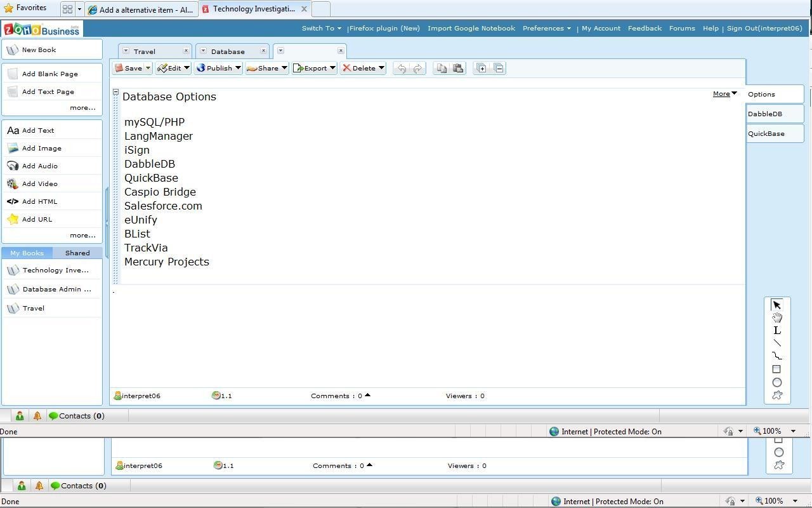Open the Save dropdown arrow
Image resolution: width=812 pixels, height=508 pixels.
[x=148, y=68]
